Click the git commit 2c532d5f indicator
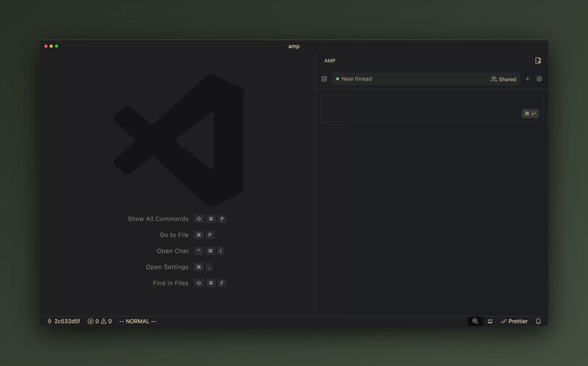The height and width of the screenshot is (366, 588). pos(64,321)
